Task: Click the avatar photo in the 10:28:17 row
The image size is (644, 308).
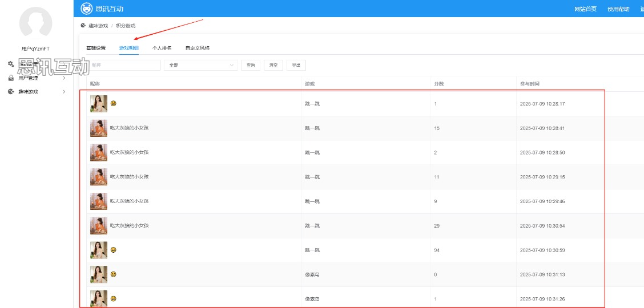Action: pos(99,104)
